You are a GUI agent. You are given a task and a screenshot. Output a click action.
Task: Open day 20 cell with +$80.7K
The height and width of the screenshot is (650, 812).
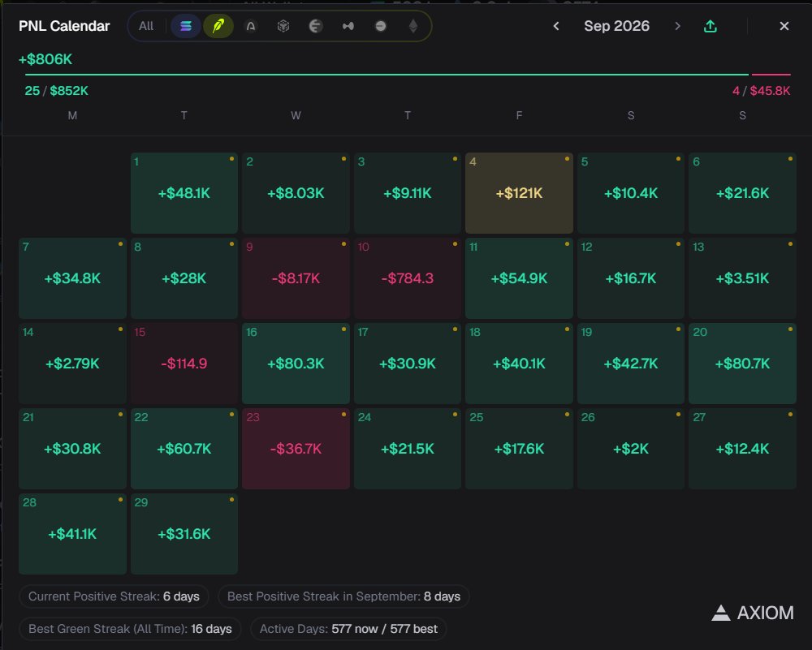click(x=743, y=364)
